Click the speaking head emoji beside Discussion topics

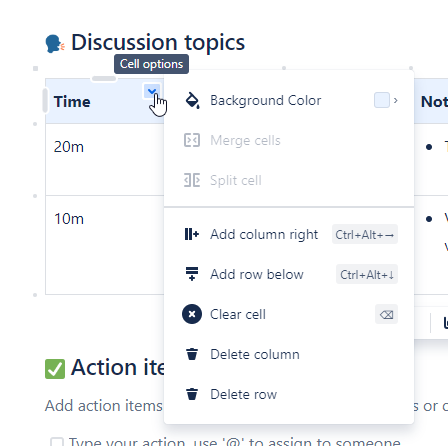click(55, 44)
